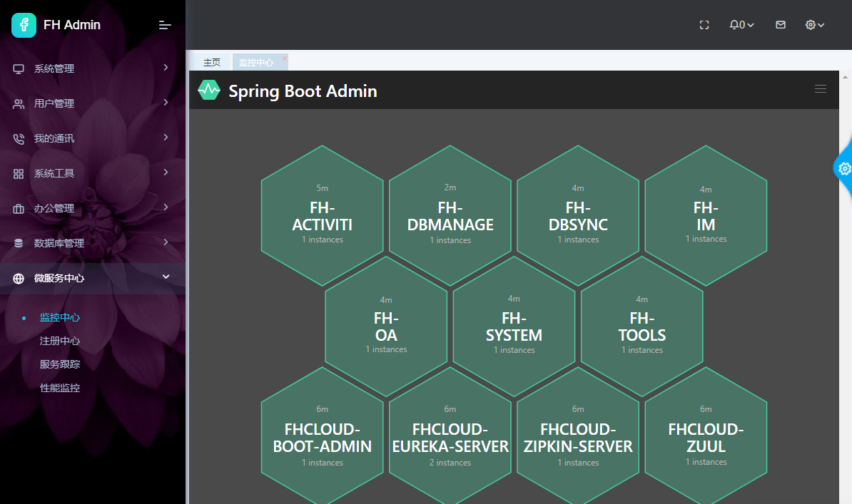Enter fullscreen mode via header icon

704,25
